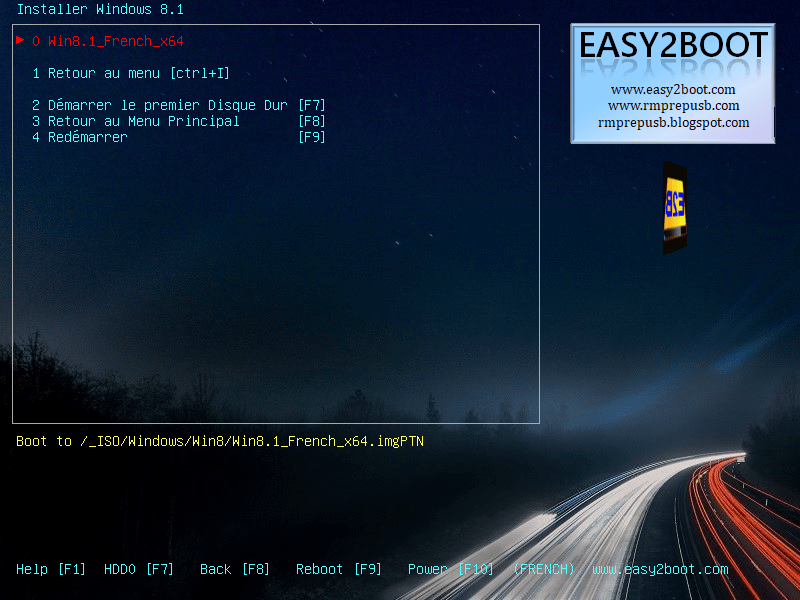The height and width of the screenshot is (600, 800).
Task: Open www.easy2boot.com link in footer
Action: [660, 569]
